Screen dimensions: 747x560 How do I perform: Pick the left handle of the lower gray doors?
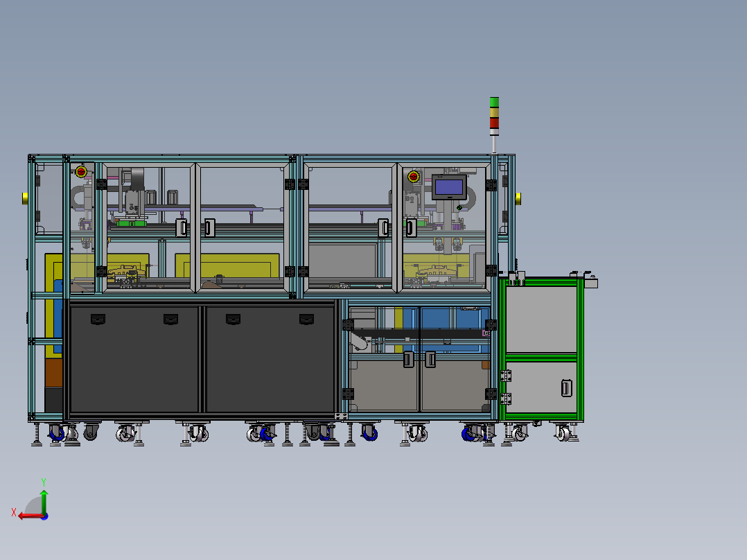408,359
